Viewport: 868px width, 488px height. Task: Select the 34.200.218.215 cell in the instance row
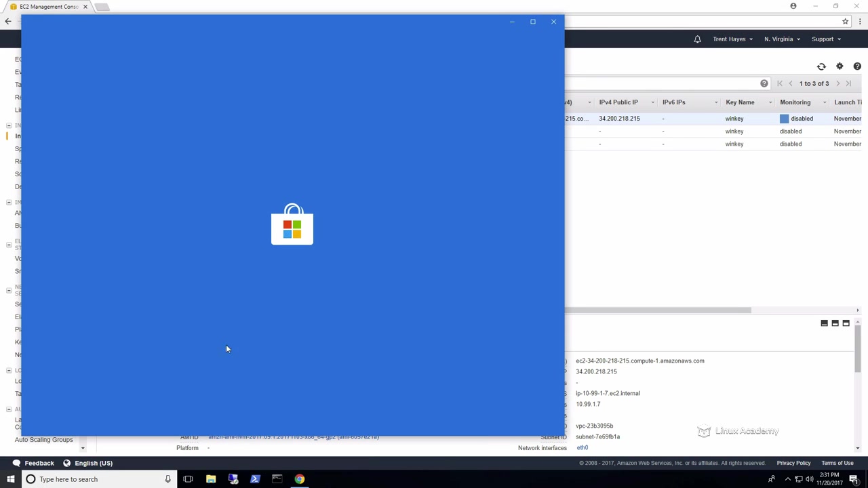coord(619,119)
